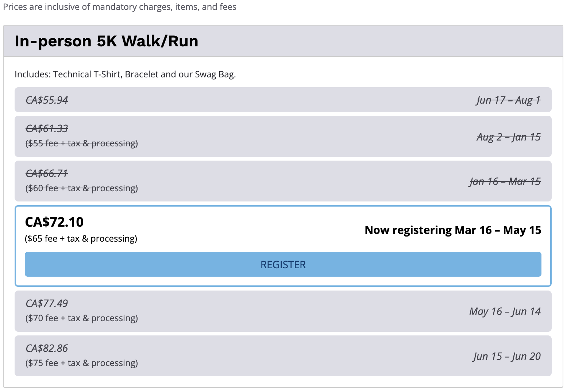
Task: Click the In-person 5K Walk/Run heading
Action: click(x=106, y=41)
